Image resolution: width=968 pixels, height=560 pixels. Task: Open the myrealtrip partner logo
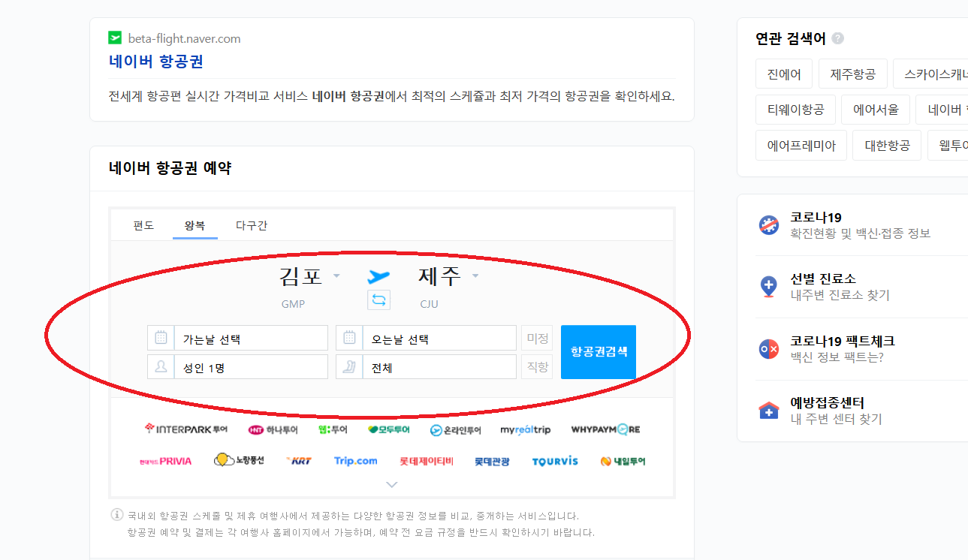click(x=526, y=430)
